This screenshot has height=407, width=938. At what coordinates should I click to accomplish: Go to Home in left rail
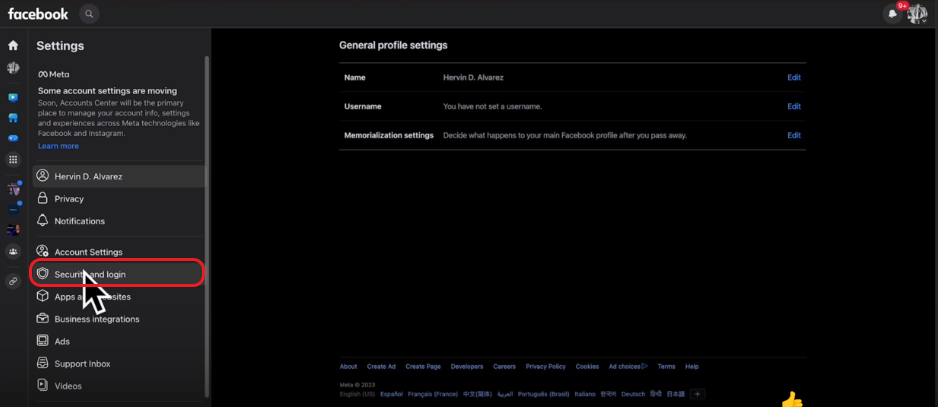[x=13, y=45]
